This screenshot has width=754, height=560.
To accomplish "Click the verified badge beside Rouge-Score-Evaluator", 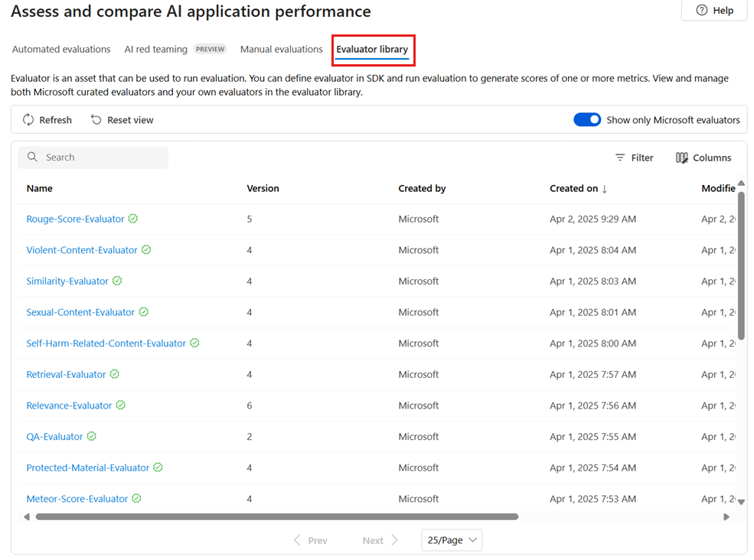I will click(x=133, y=219).
